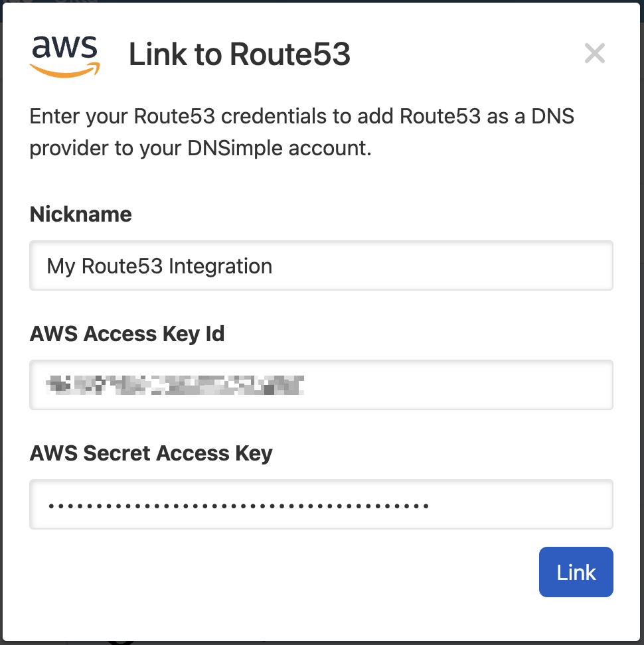This screenshot has height=645, width=644.
Task: Click the AWS logo icon
Action: click(64, 56)
